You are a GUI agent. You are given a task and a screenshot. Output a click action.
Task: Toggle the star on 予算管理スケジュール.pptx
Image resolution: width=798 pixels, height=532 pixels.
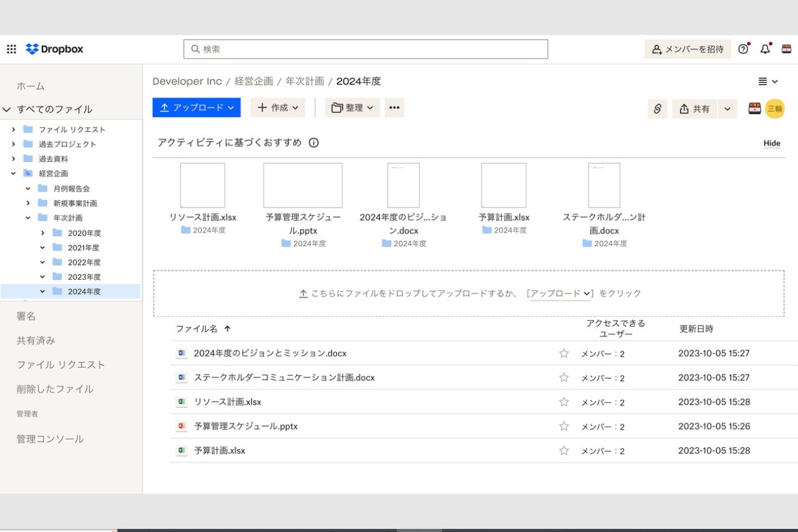click(563, 426)
